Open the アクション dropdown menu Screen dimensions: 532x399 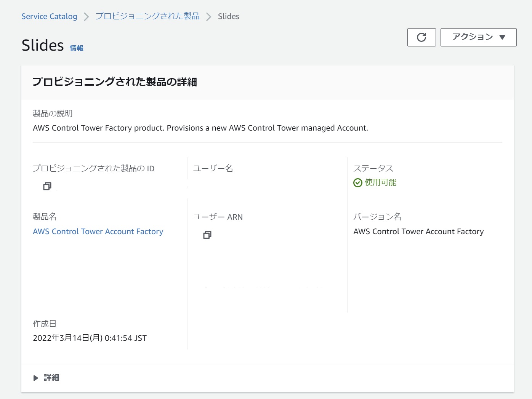(479, 37)
